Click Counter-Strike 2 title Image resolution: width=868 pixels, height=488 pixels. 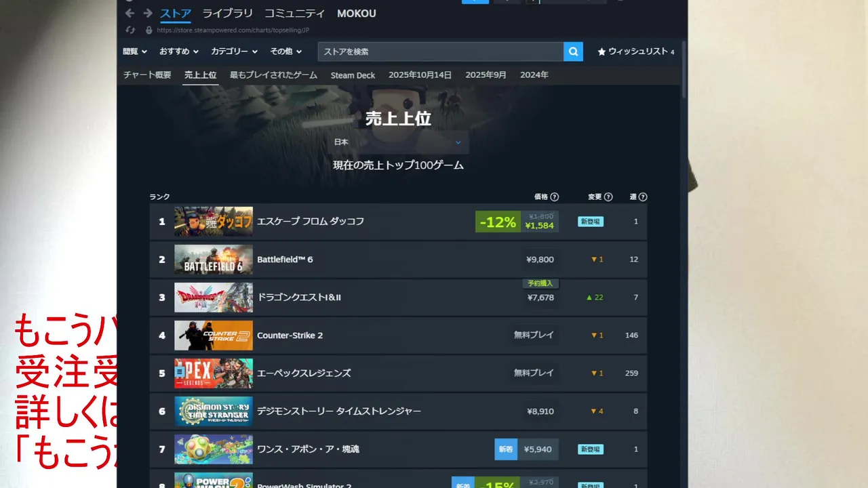point(290,335)
